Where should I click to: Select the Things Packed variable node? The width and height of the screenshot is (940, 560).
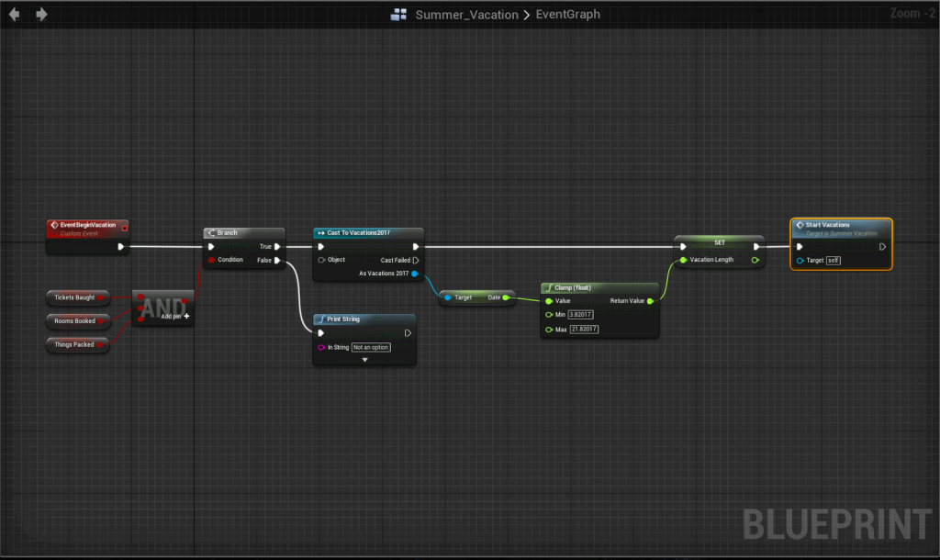point(76,344)
